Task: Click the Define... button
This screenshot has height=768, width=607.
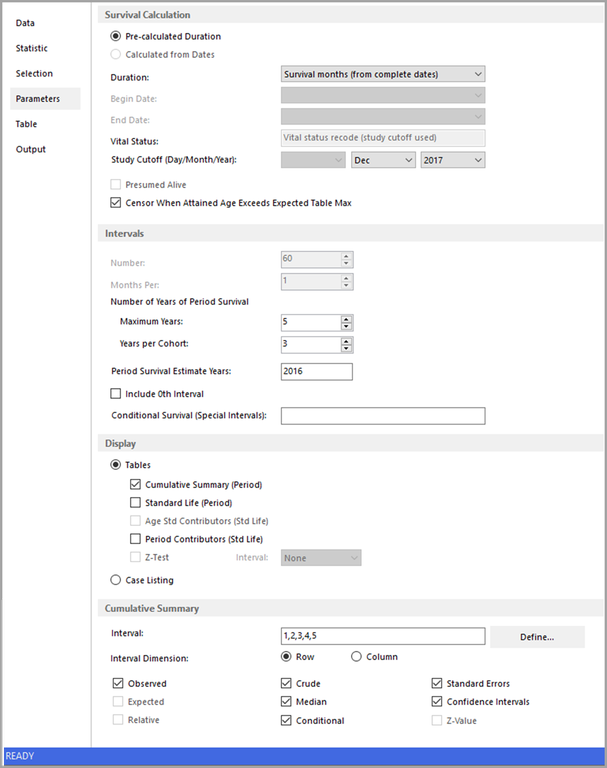Action: coord(537,636)
